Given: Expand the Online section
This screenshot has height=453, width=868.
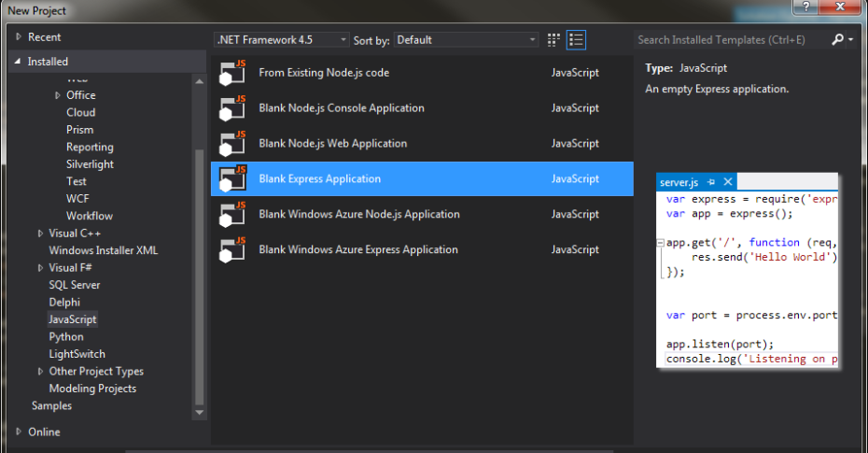Looking at the screenshot, I should tap(19, 432).
